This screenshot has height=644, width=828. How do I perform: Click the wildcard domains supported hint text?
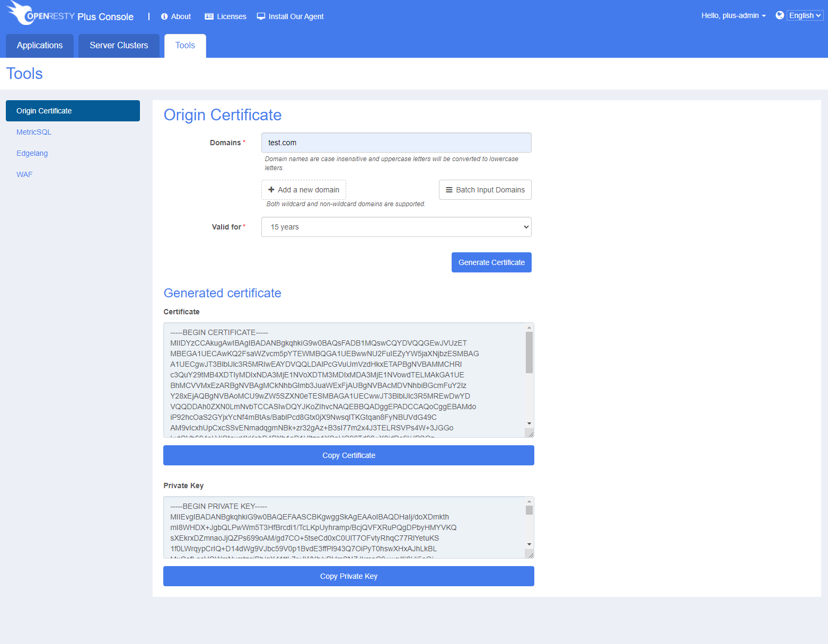click(346, 204)
